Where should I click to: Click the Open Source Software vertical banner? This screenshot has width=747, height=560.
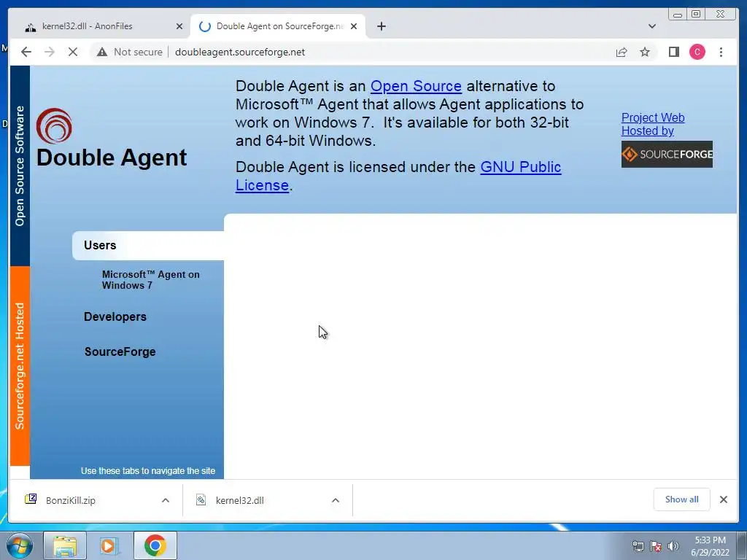[20, 166]
